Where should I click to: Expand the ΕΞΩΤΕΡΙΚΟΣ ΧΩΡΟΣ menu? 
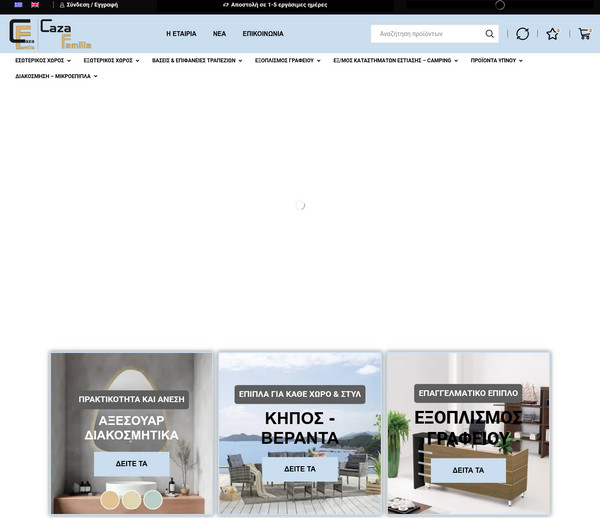tap(111, 60)
